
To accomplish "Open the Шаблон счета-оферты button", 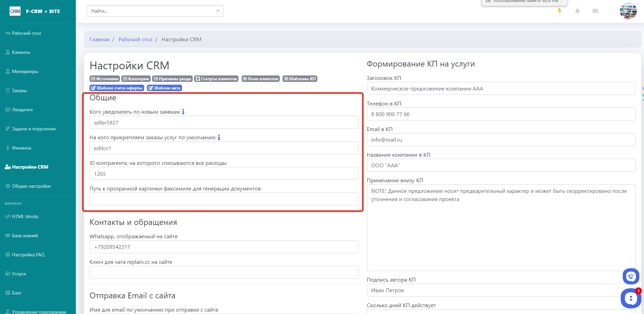I will pyautogui.click(x=117, y=88).
